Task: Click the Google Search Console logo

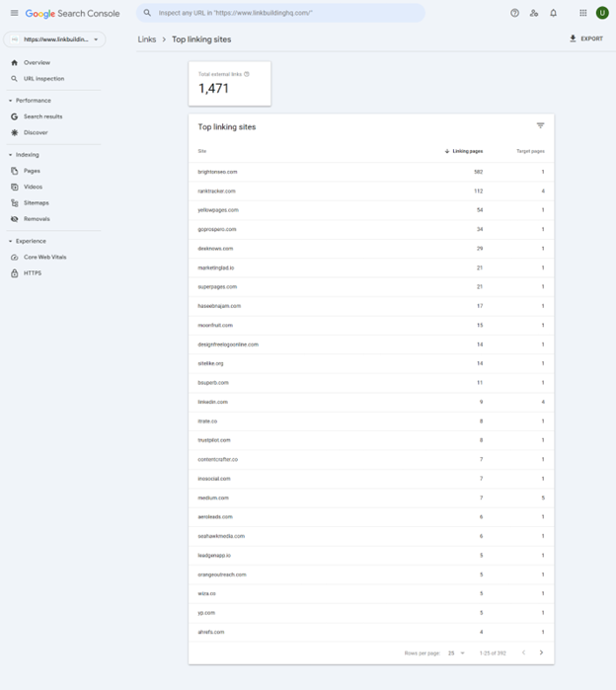Action: point(72,13)
